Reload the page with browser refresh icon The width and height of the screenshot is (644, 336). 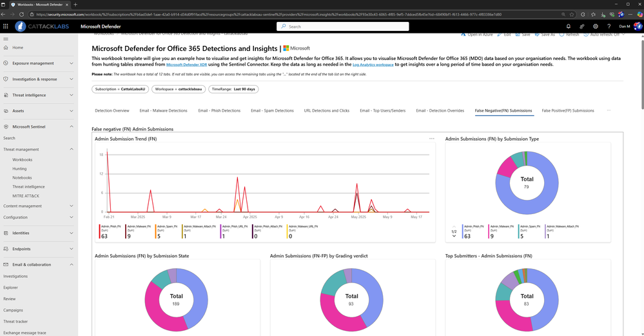point(21,14)
